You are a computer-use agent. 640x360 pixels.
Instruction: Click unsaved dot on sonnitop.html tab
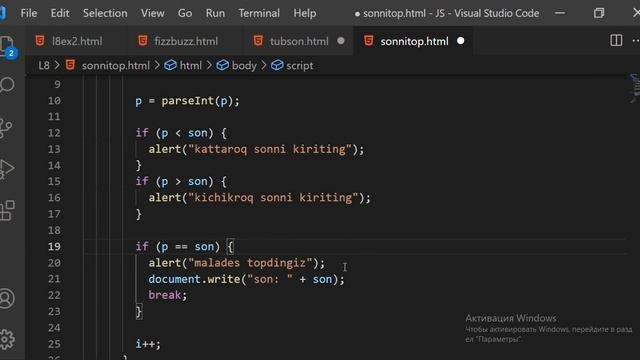click(x=460, y=41)
